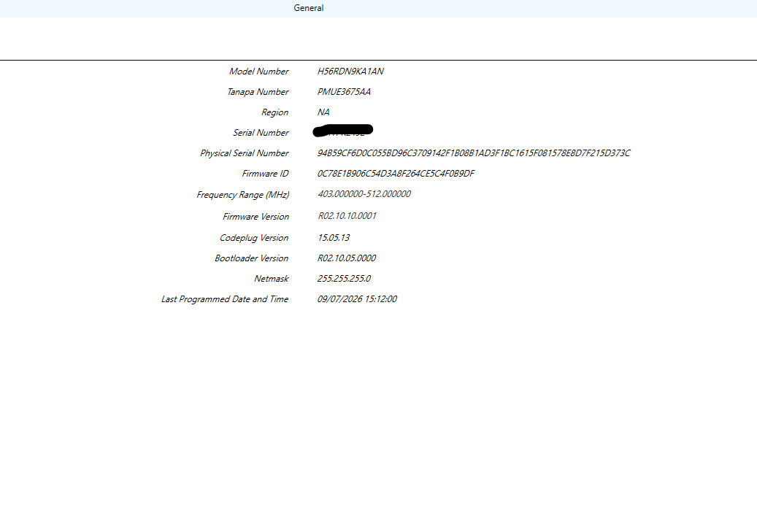Click the Serial Number label
Viewport: 757px width, 532px height.
pyautogui.click(x=261, y=133)
